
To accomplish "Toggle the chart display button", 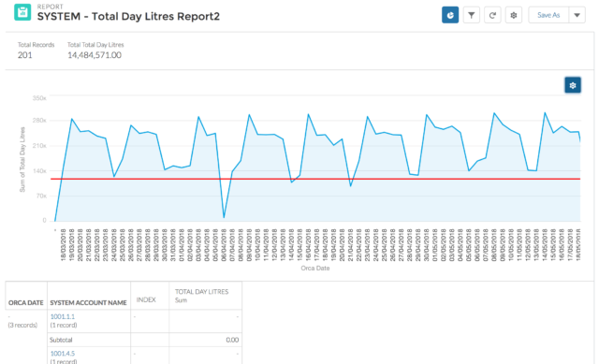I will click(x=450, y=15).
